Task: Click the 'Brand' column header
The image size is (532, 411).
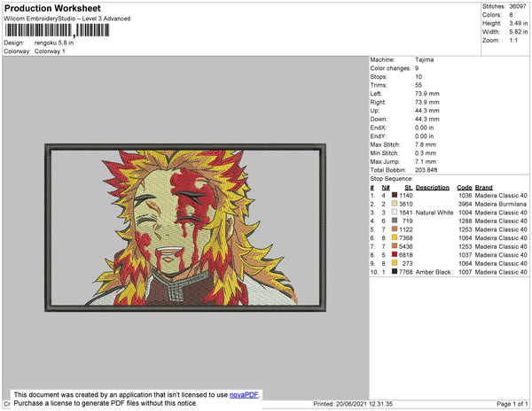Action: [483, 188]
